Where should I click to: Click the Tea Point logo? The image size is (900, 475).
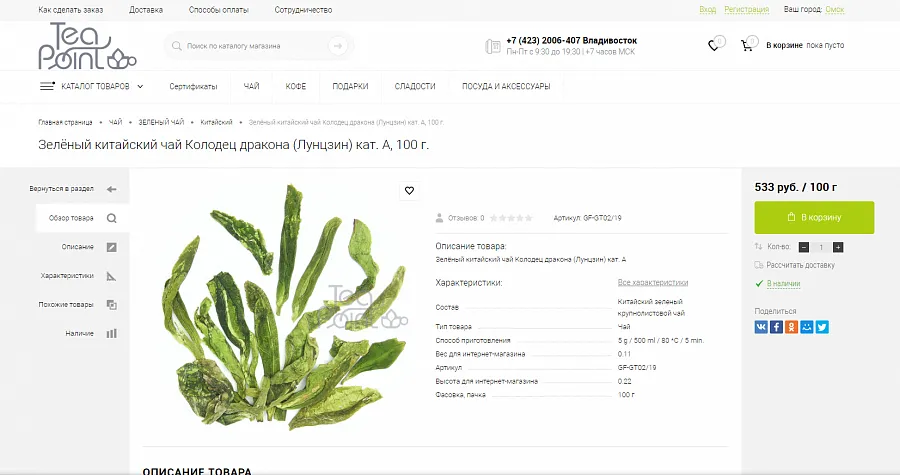pyautogui.click(x=87, y=46)
